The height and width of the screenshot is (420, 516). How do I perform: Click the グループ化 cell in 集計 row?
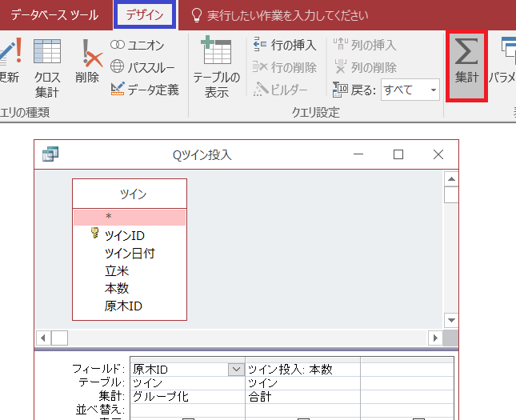pyautogui.click(x=186, y=396)
